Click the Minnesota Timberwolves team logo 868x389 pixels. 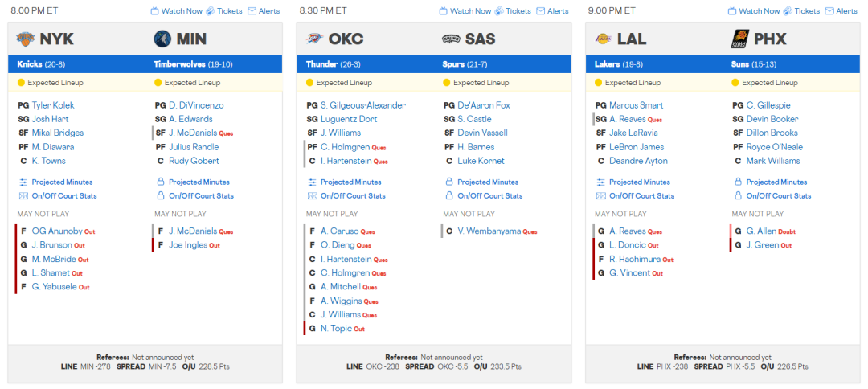coord(163,39)
